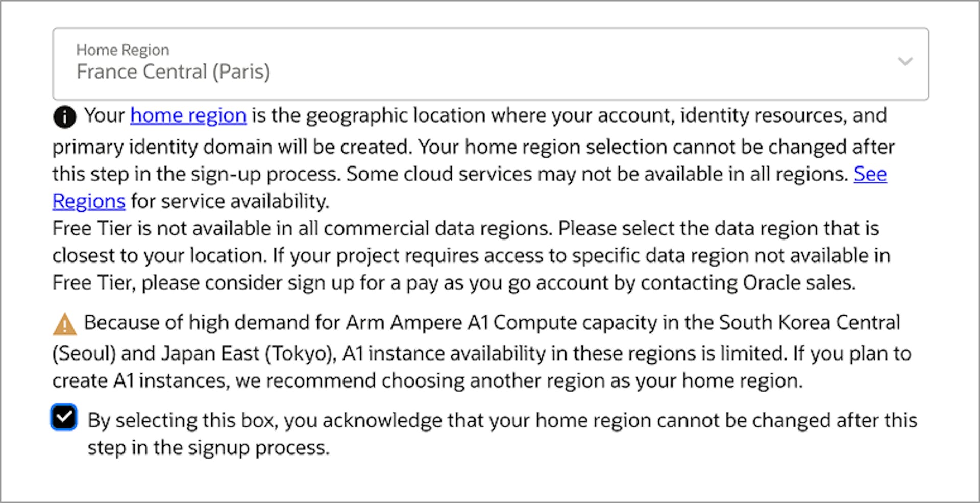Open the France Central (Paris) selection

click(173, 72)
